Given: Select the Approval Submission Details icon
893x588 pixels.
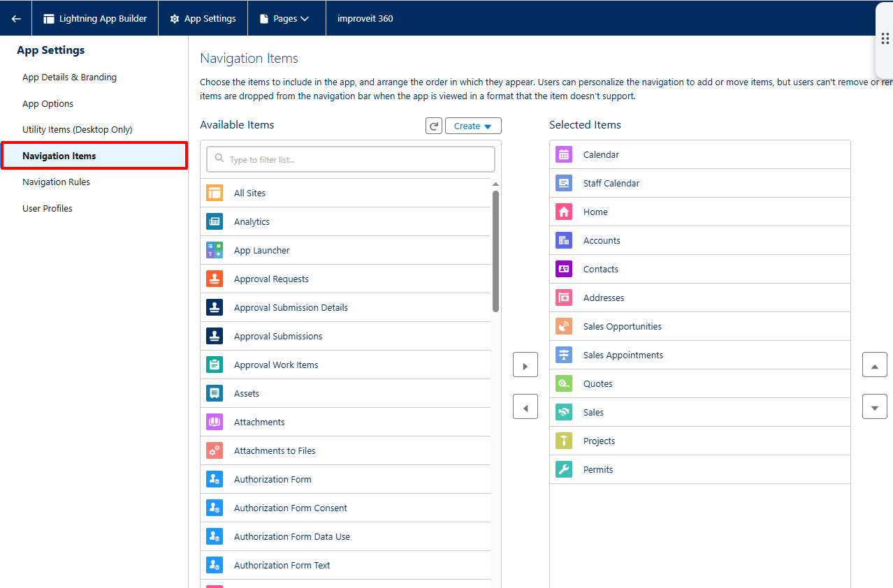Looking at the screenshot, I should click(215, 307).
